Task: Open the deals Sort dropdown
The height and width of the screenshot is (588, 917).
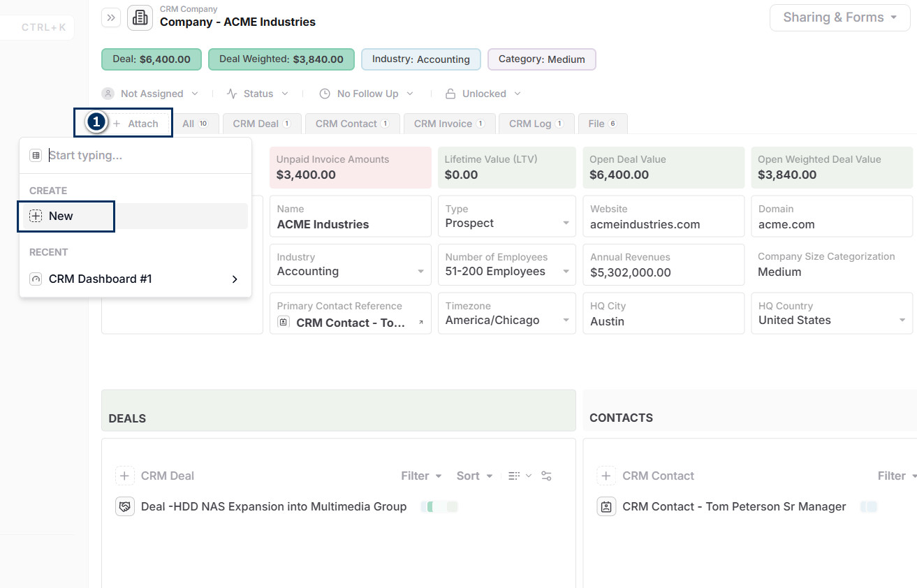Action: point(474,476)
